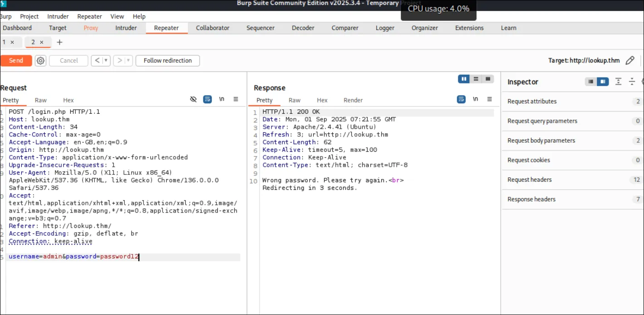The width and height of the screenshot is (644, 315).
Task: Open the Burp menu
Action: tap(5, 16)
